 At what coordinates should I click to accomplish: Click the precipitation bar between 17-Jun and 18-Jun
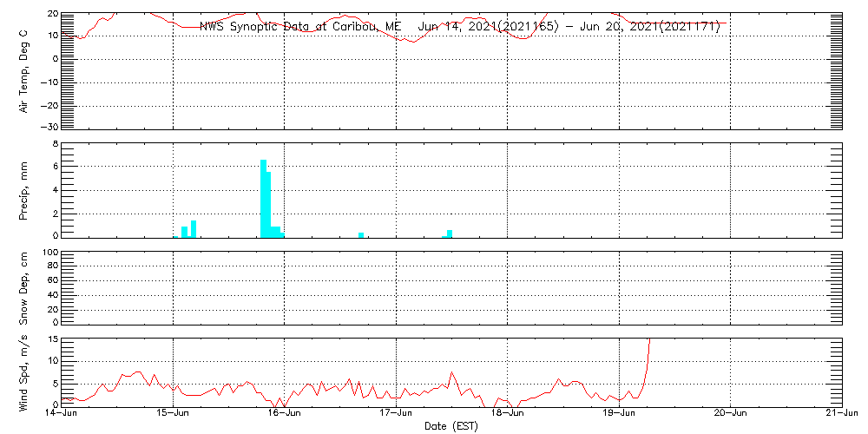pyautogui.click(x=450, y=233)
